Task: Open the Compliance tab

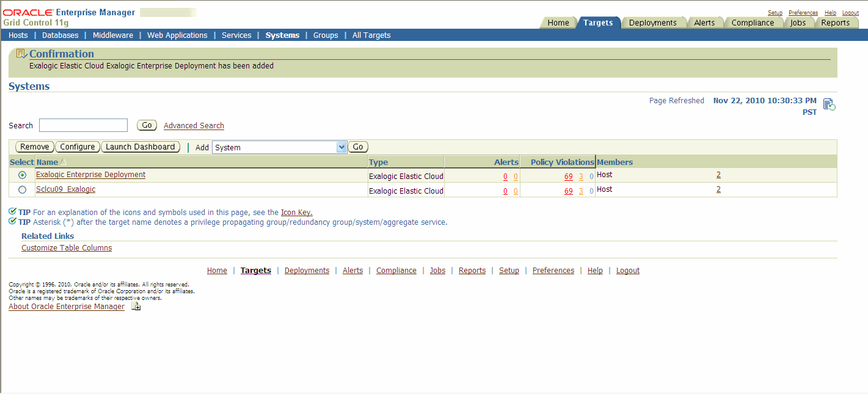Action: point(753,23)
